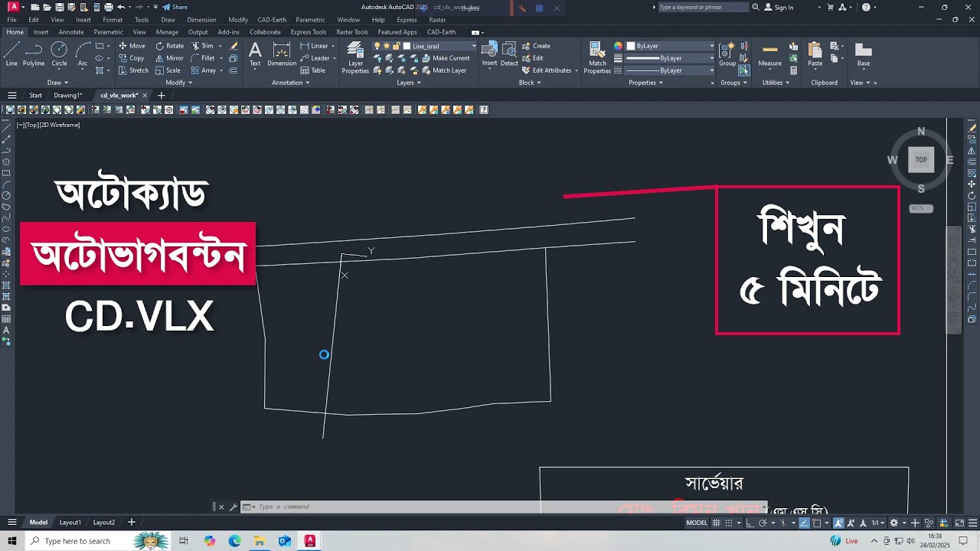This screenshot has width=980, height=551.
Task: Expand the Layers panel
Action: click(x=408, y=83)
